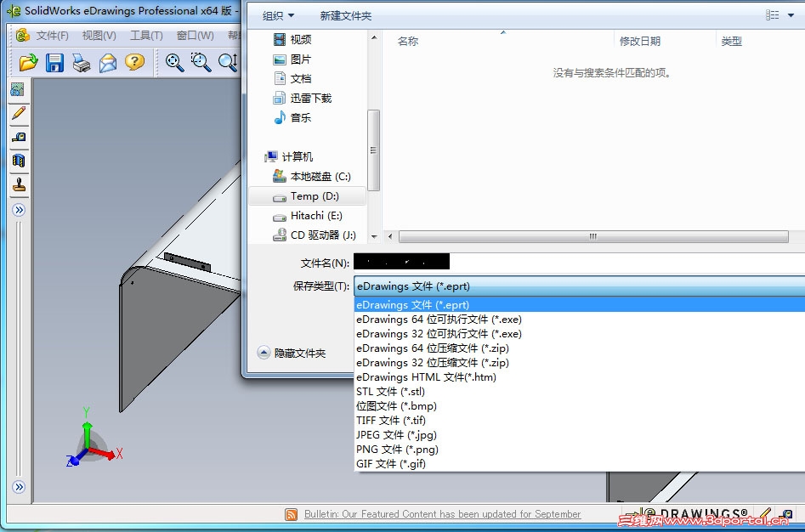Choose STL 文件 (*.stl) option
805x532 pixels.
[x=580, y=392]
